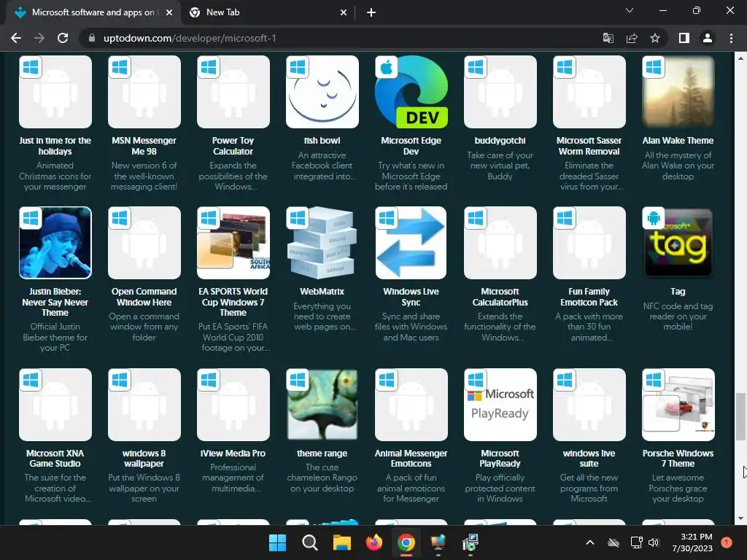747x560 pixels.
Task: Close the Microsoft software tab
Action: pos(169,13)
